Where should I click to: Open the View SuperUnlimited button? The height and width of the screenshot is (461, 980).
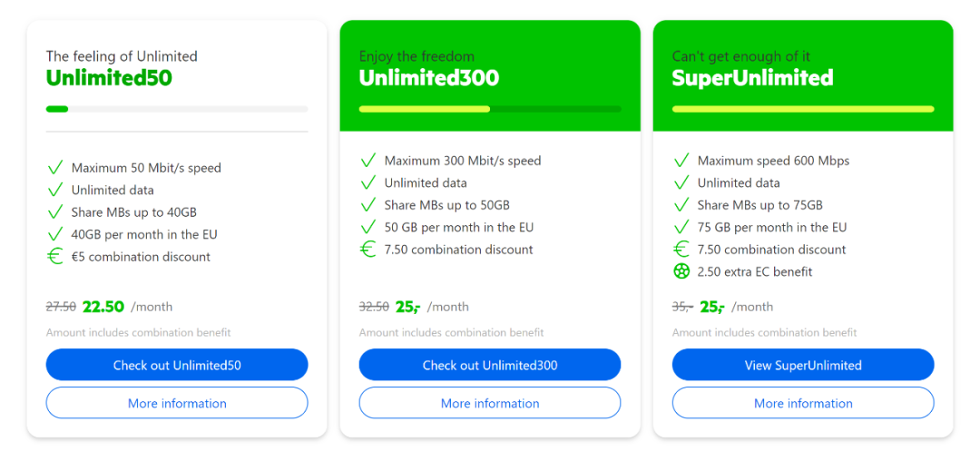tap(803, 365)
